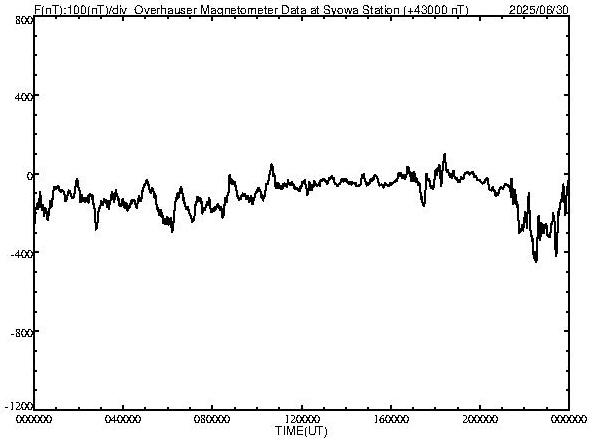Click the -400 y-axis label

coord(22,254)
